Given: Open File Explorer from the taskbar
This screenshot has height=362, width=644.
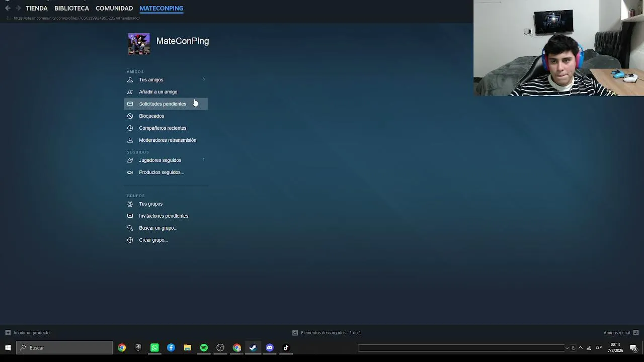Looking at the screenshot, I should [x=187, y=348].
